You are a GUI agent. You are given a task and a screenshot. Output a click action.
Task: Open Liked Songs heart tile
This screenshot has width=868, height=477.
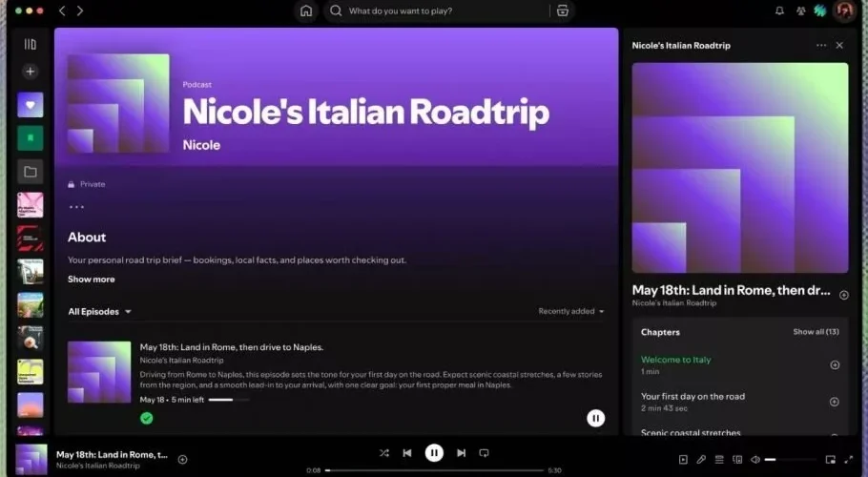[31, 105]
